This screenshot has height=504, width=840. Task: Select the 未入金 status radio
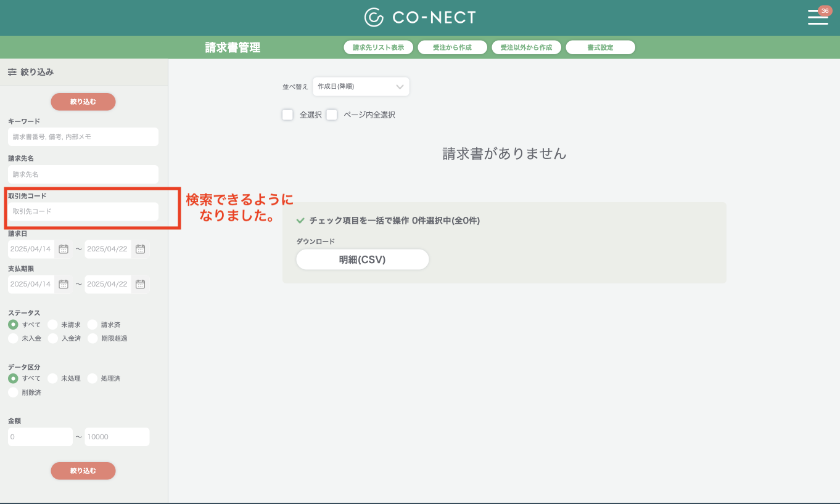coord(13,338)
